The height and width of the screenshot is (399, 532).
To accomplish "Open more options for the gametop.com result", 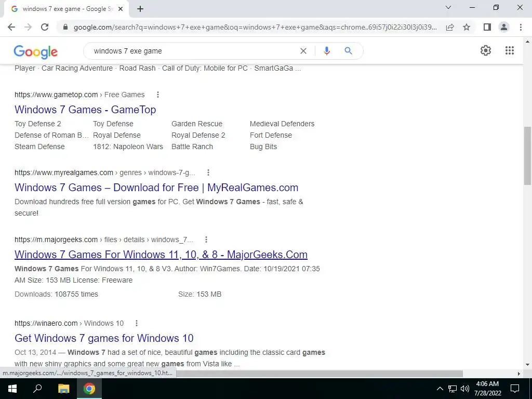I will 158,95.
